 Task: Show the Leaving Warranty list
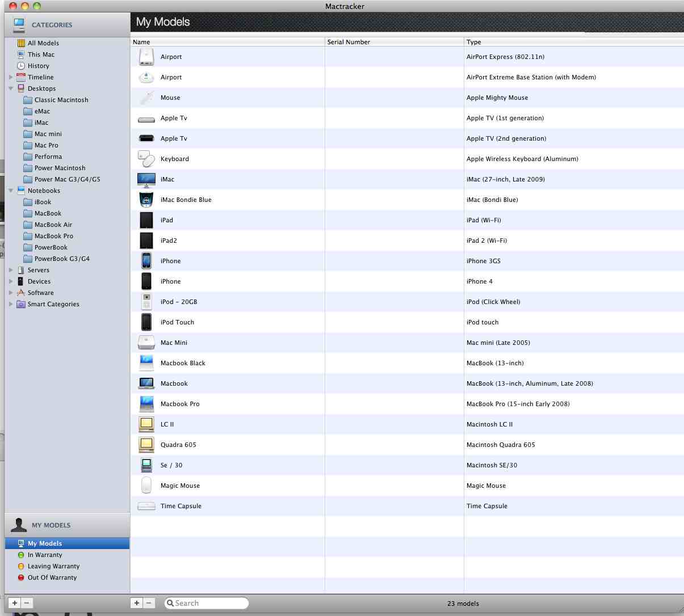(53, 566)
